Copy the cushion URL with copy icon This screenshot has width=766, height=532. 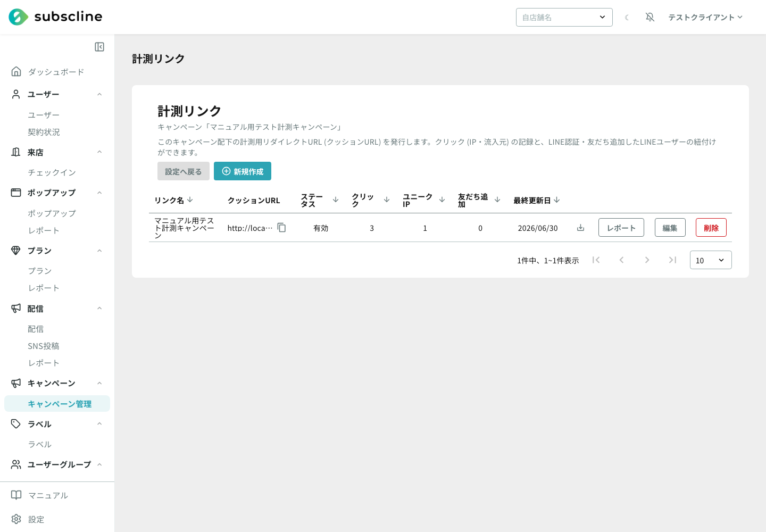pos(281,228)
